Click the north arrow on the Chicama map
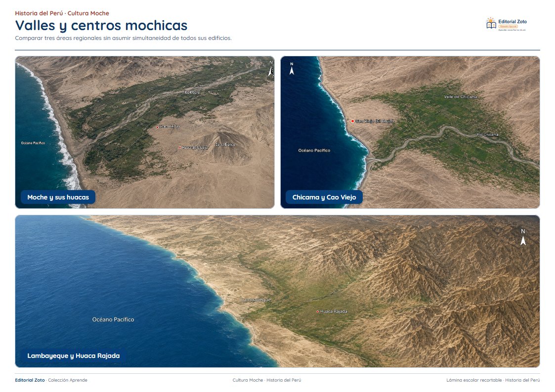The height and width of the screenshot is (392, 555). (292, 69)
